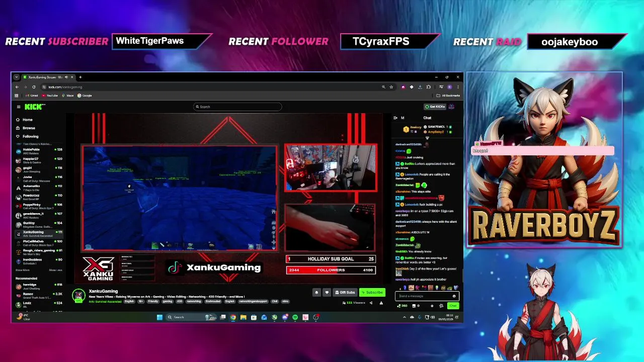Open PlzCallMeDub channel in sidebar
The image size is (644, 362).
[39, 242]
